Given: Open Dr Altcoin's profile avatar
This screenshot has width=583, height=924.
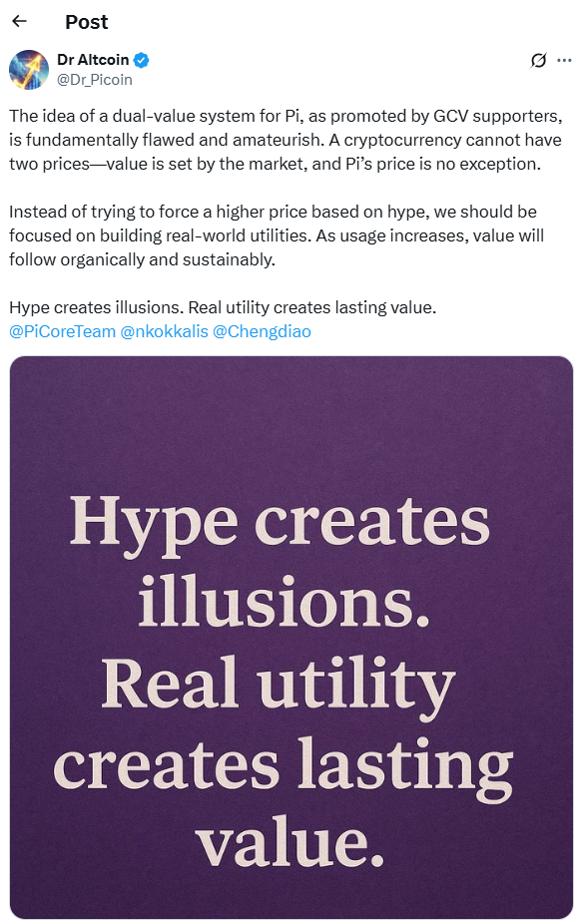Looking at the screenshot, I should tap(29, 70).
